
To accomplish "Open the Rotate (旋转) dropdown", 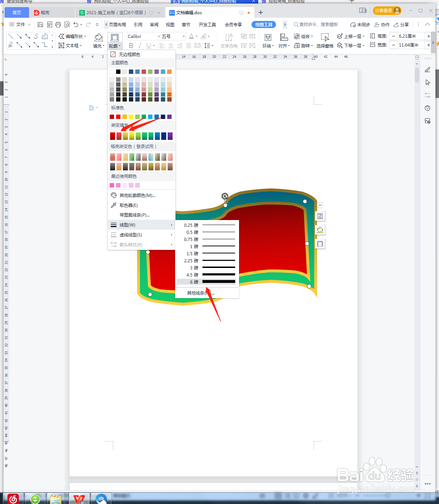I will pos(304,45).
